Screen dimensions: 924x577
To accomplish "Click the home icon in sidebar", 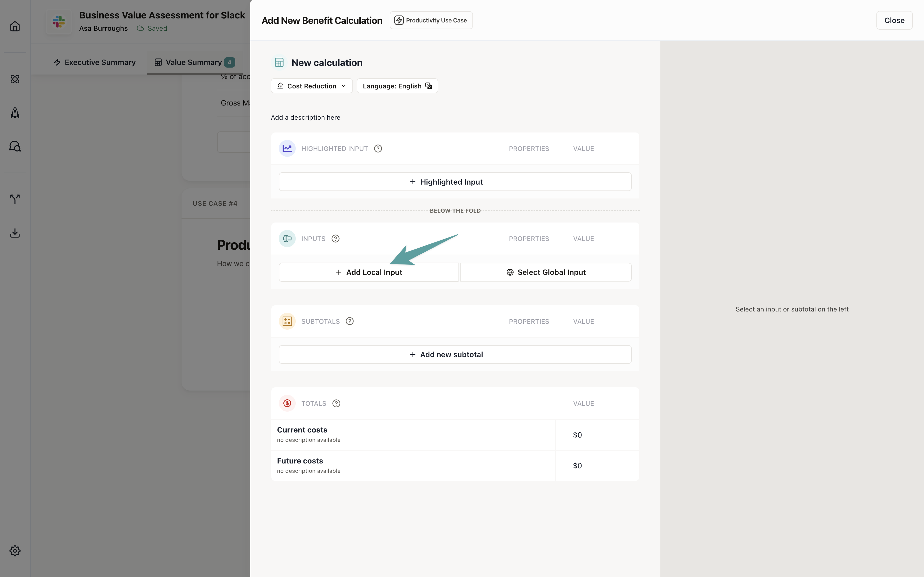I will (x=15, y=26).
